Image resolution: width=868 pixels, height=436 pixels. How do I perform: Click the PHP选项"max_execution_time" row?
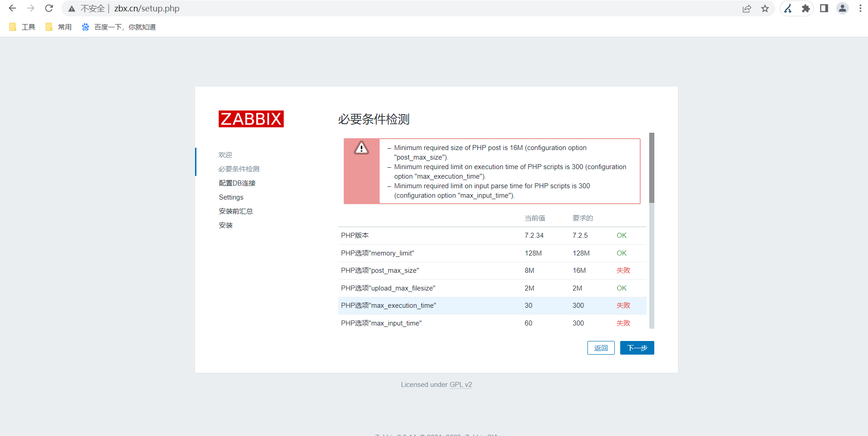pyautogui.click(x=492, y=306)
